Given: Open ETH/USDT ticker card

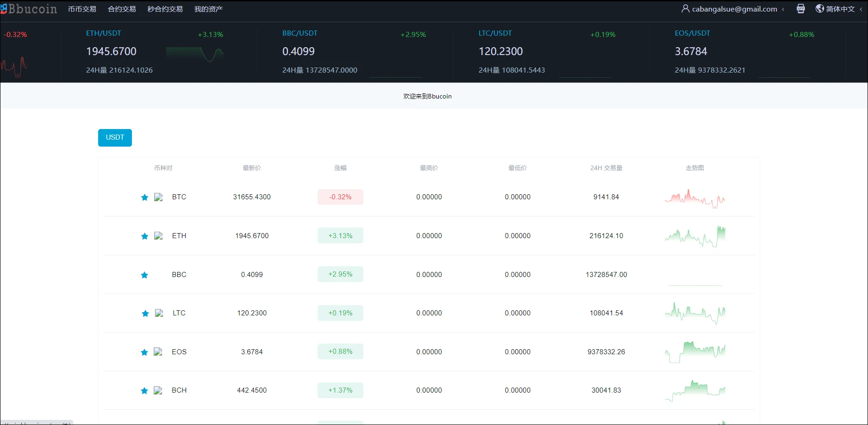Looking at the screenshot, I should pyautogui.click(x=159, y=52).
